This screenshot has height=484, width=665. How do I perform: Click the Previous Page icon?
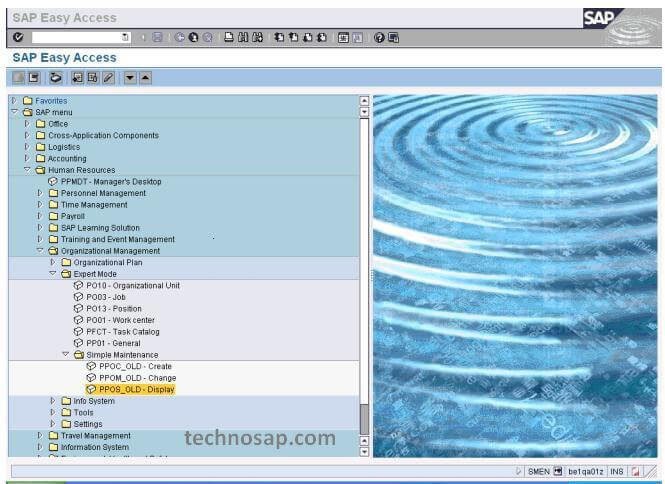[293, 38]
